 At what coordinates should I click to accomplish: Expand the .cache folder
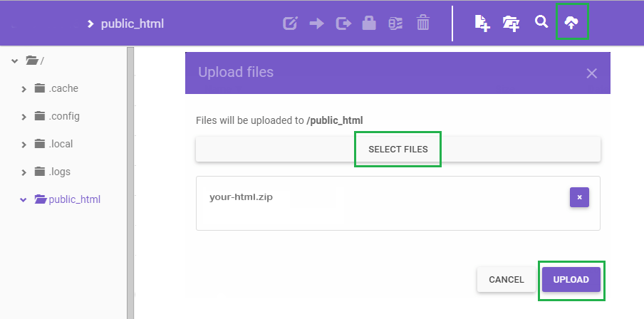coord(24,89)
